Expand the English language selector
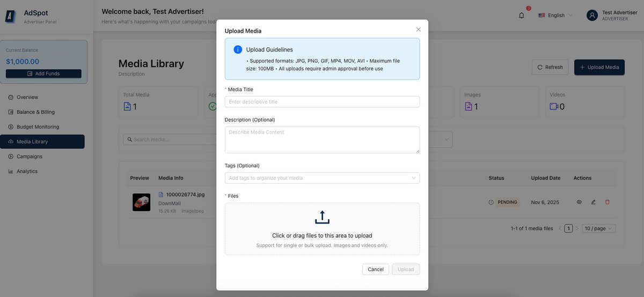The height and width of the screenshot is (297, 644). click(555, 16)
